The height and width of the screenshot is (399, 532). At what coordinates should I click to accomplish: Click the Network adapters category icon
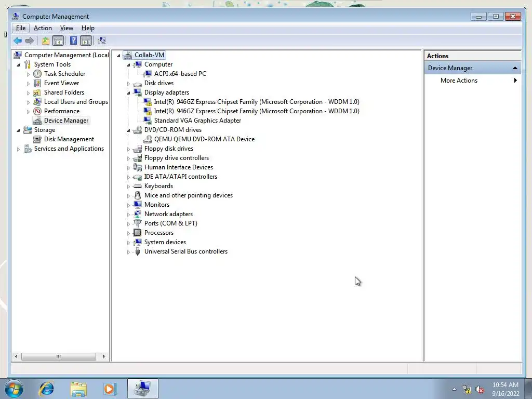coord(137,214)
